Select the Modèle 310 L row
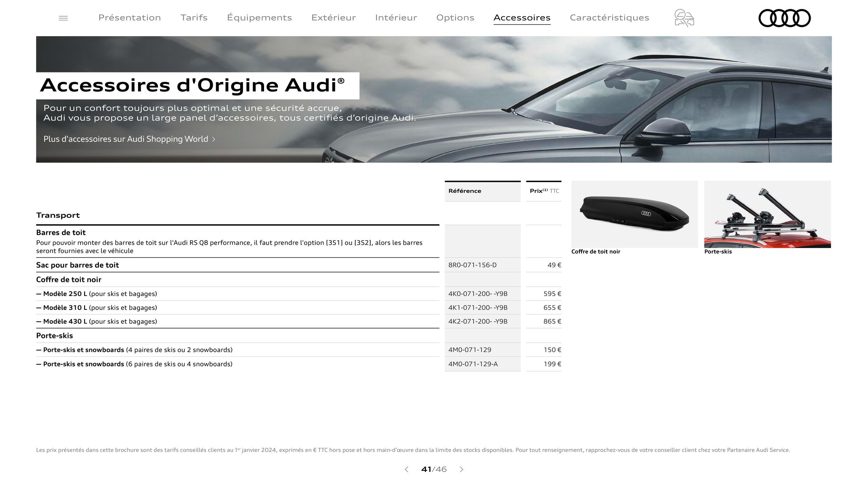 (299, 307)
